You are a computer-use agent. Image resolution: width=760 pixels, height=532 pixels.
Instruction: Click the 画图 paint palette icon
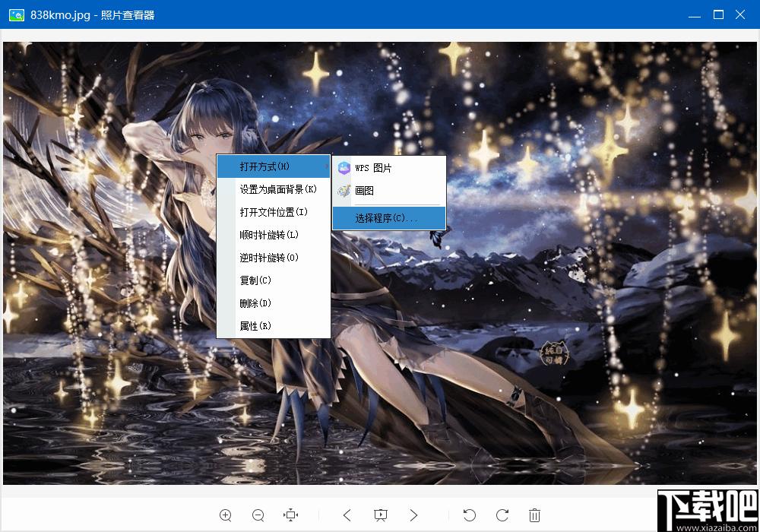pos(344,191)
